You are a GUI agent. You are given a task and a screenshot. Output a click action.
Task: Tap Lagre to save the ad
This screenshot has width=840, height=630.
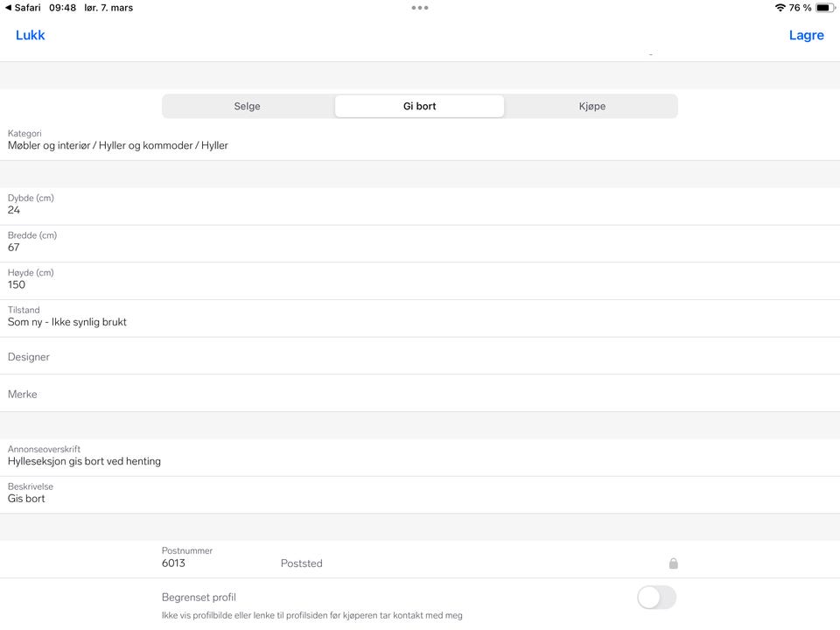[x=806, y=35]
